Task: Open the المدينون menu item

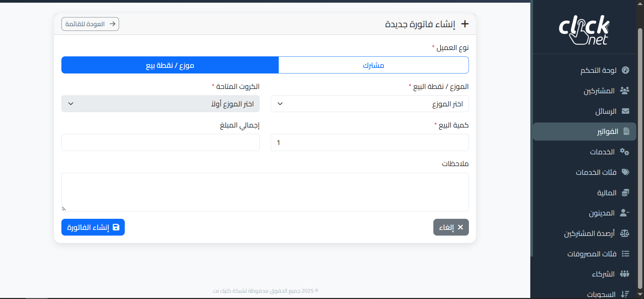Action: pyautogui.click(x=602, y=213)
